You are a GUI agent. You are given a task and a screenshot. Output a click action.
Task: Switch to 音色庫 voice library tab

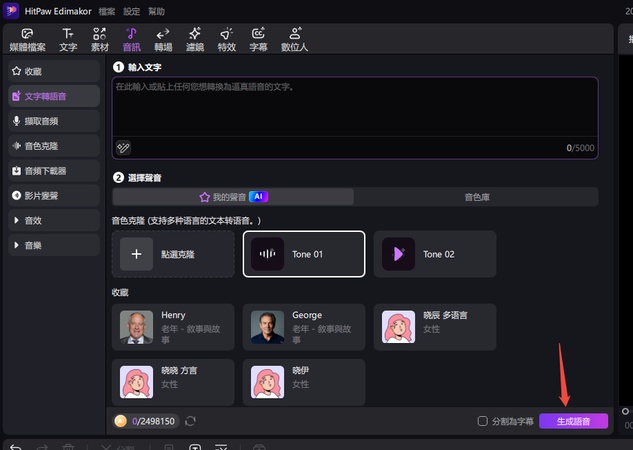click(476, 197)
